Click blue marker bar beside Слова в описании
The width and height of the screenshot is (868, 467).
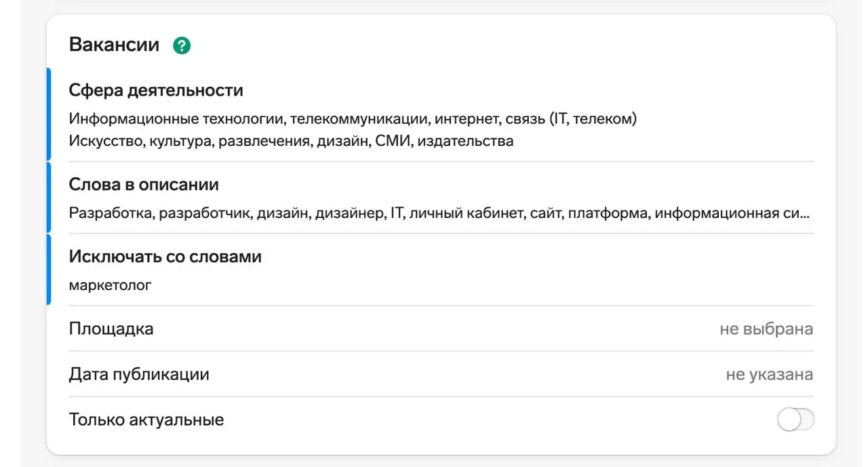[x=49, y=198]
